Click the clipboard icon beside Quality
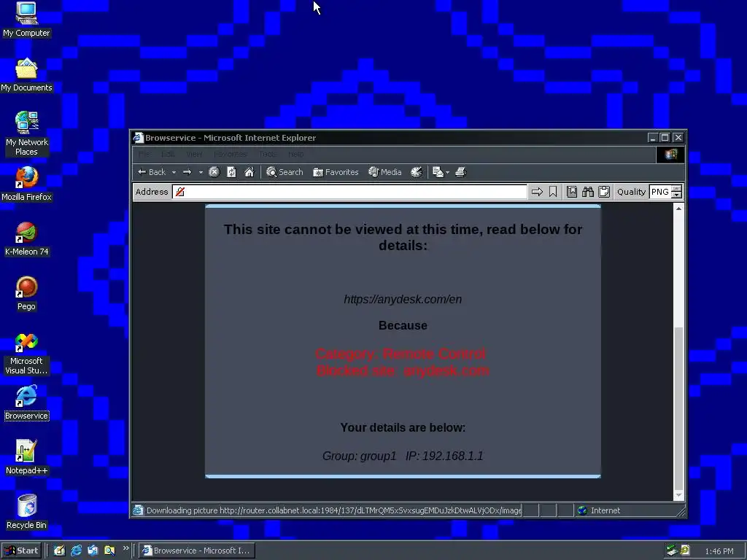The height and width of the screenshot is (560, 747). [604, 192]
